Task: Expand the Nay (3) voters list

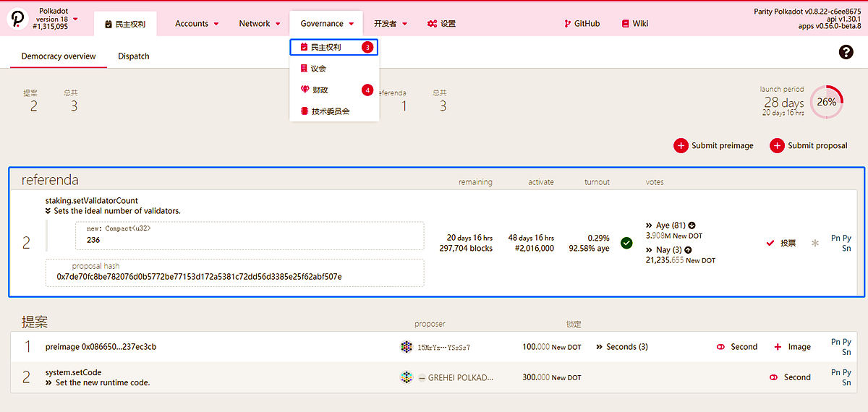Action: point(649,250)
